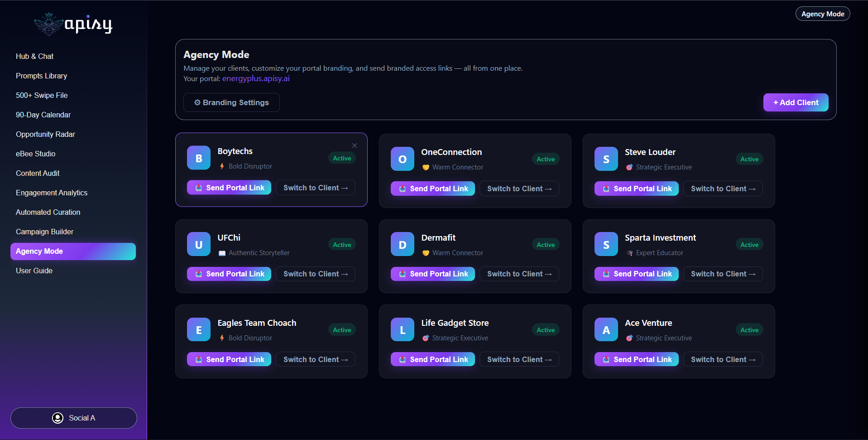The height and width of the screenshot is (440, 868).
Task: Click the graduation icon under Sparta Investment
Action: [x=629, y=253]
